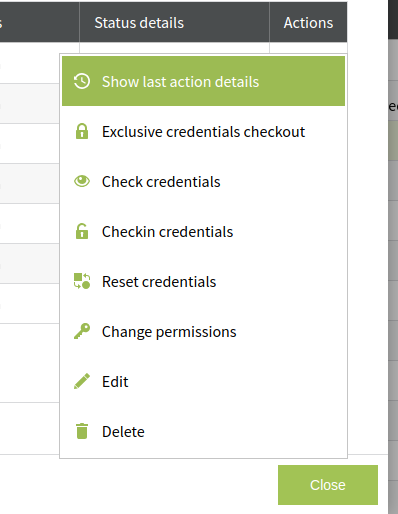The image size is (398, 514).
Task: Select Check credentials menu entry
Action: click(203, 181)
